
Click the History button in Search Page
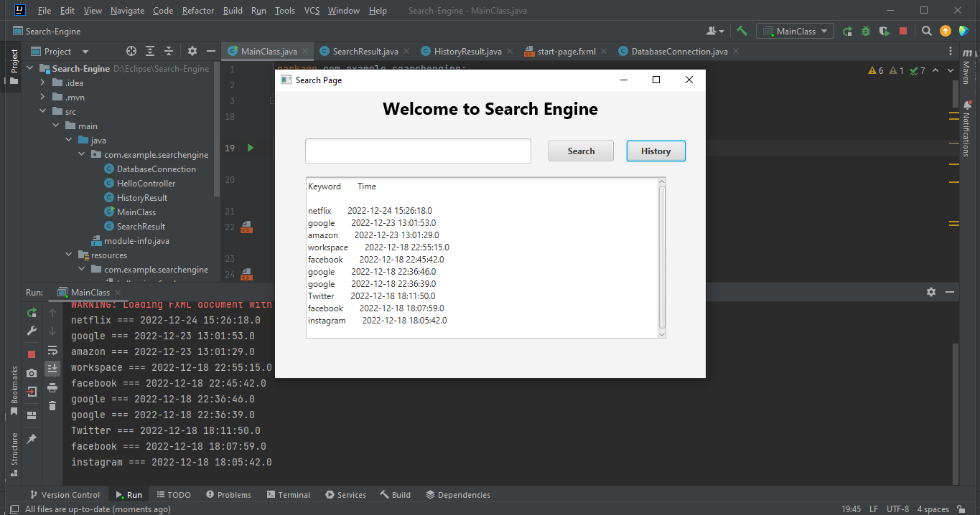click(x=655, y=151)
